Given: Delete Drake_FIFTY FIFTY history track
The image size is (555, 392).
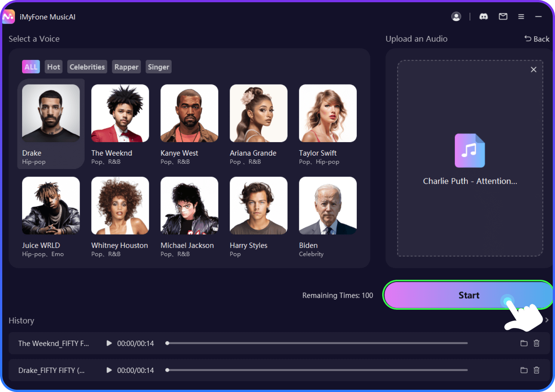Looking at the screenshot, I should click(x=536, y=370).
